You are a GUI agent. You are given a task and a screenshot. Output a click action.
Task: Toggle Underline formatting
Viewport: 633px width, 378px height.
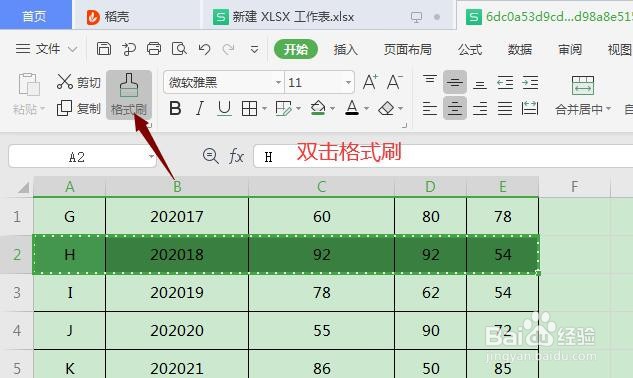224,109
